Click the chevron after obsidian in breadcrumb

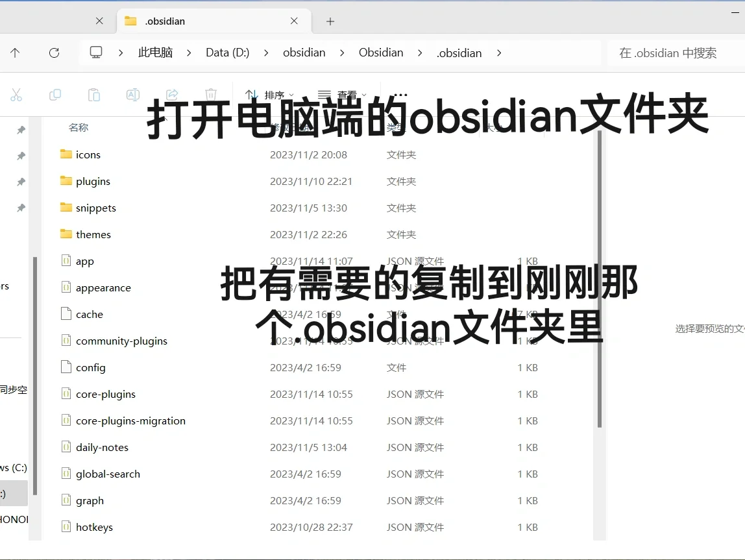click(x=341, y=53)
